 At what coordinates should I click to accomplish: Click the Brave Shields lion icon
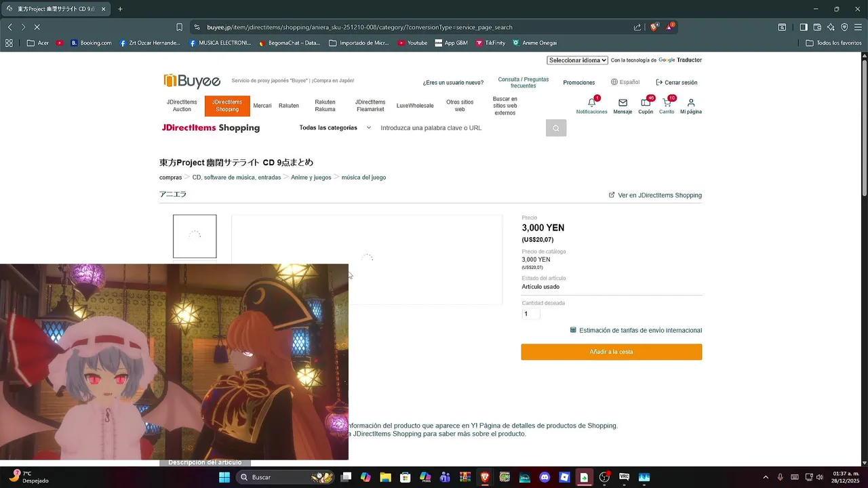click(x=654, y=27)
